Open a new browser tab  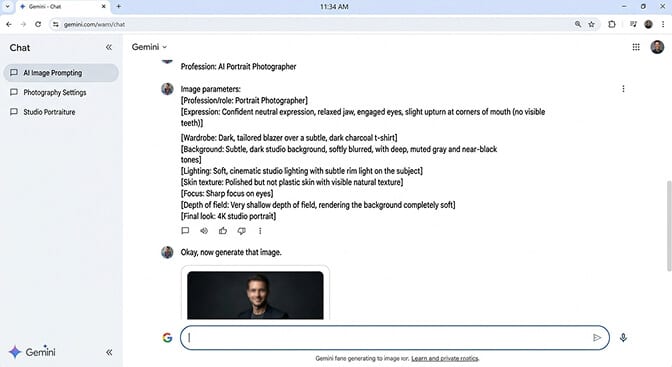point(119,6)
